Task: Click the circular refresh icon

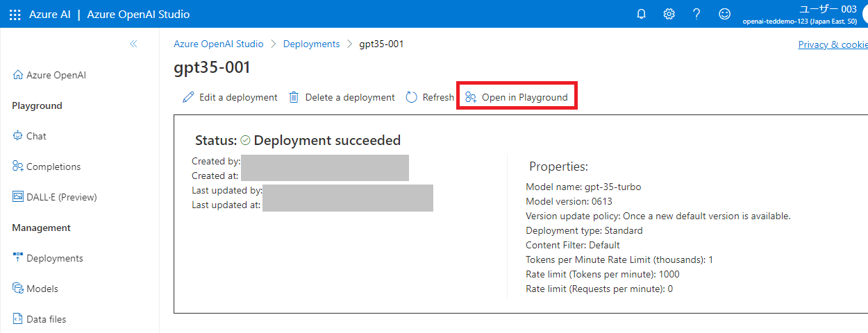Action: [x=412, y=97]
